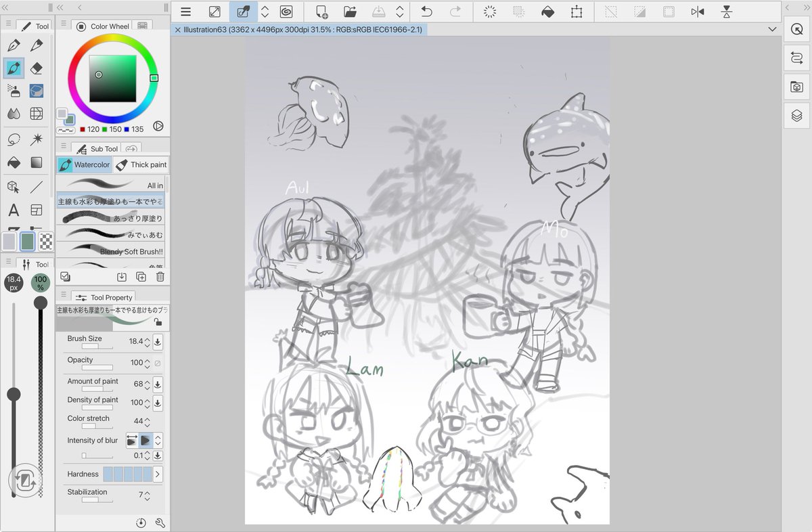812x532 pixels.
Task: Select the Fill bucket tool
Action: coord(14,162)
